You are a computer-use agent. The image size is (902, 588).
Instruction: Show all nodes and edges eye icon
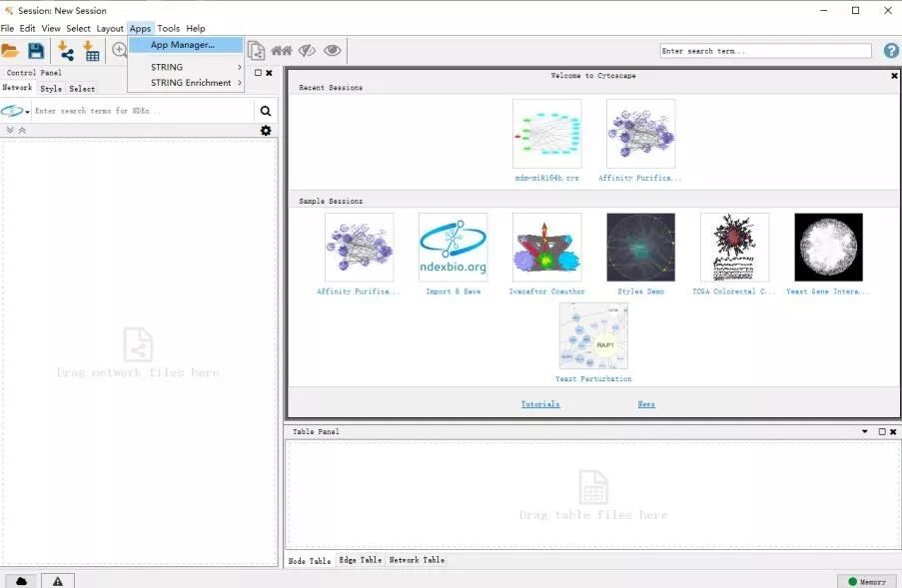(x=332, y=51)
